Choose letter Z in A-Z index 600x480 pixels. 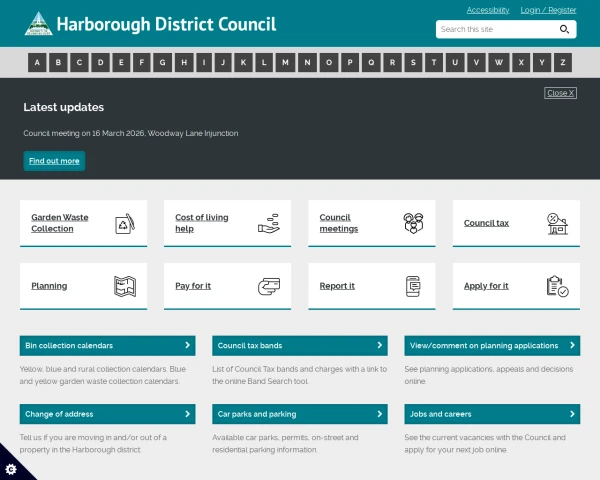click(563, 62)
